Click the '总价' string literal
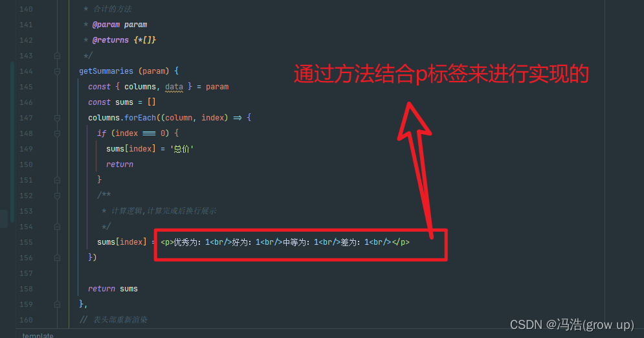The width and height of the screenshot is (644, 338). [181, 149]
